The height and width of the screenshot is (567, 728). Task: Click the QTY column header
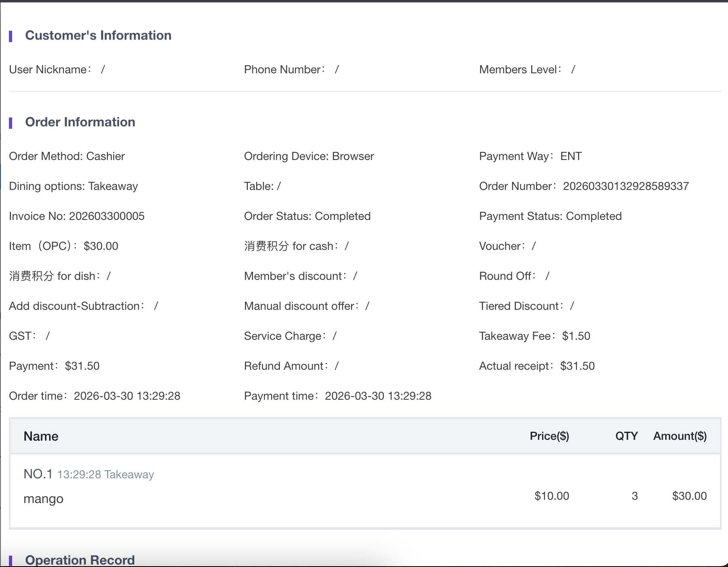[626, 436]
